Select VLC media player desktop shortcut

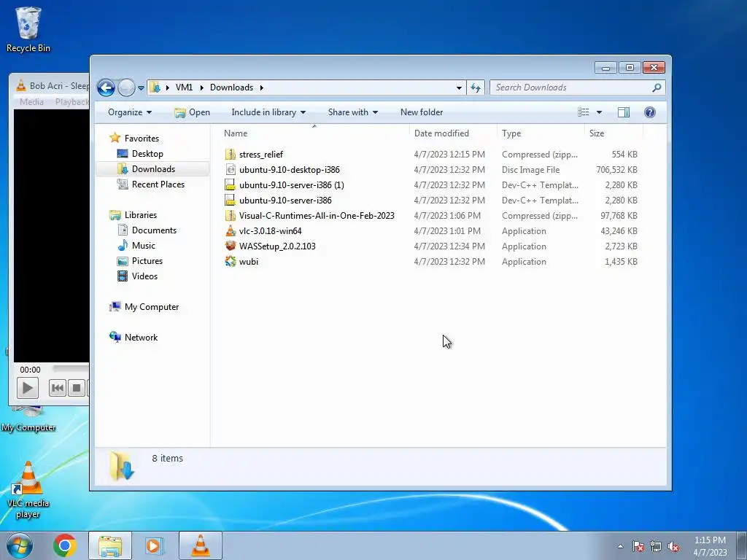28,491
